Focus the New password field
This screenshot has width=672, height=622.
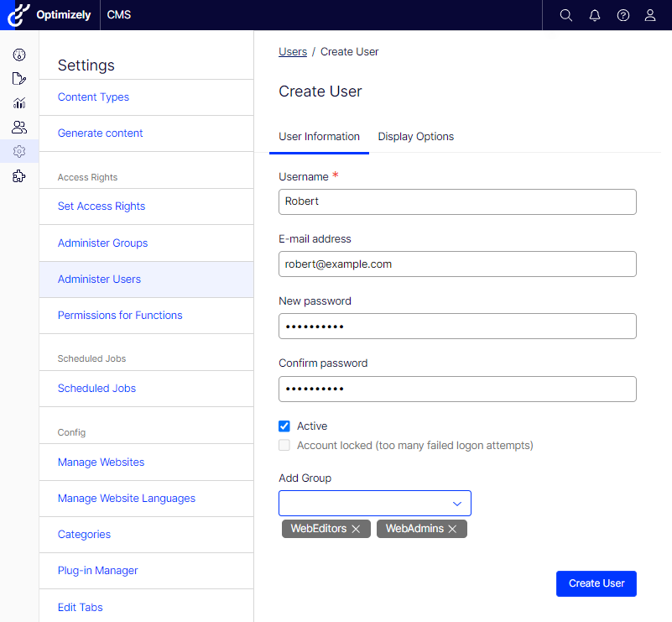point(457,327)
